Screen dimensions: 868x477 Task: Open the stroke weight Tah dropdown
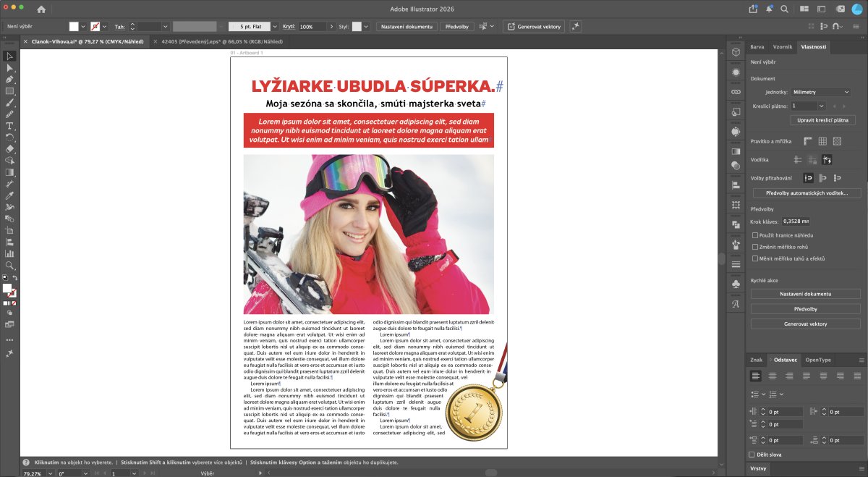point(166,26)
